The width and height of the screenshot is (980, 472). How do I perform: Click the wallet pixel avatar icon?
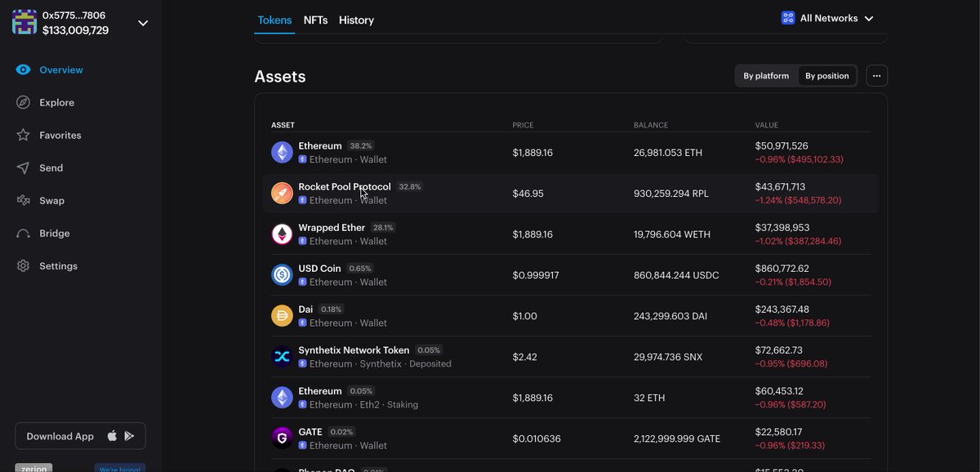[x=24, y=22]
